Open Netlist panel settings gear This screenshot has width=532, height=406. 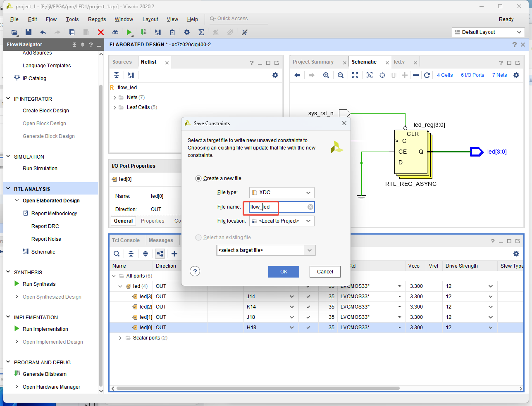pyautogui.click(x=275, y=75)
